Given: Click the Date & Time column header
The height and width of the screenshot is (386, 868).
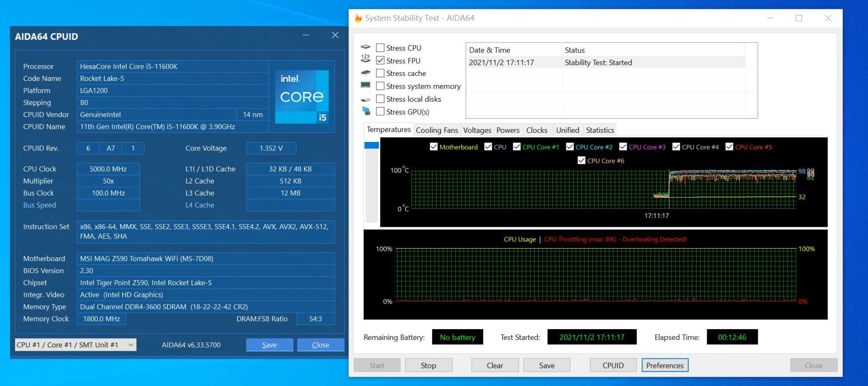Looking at the screenshot, I should 514,50.
